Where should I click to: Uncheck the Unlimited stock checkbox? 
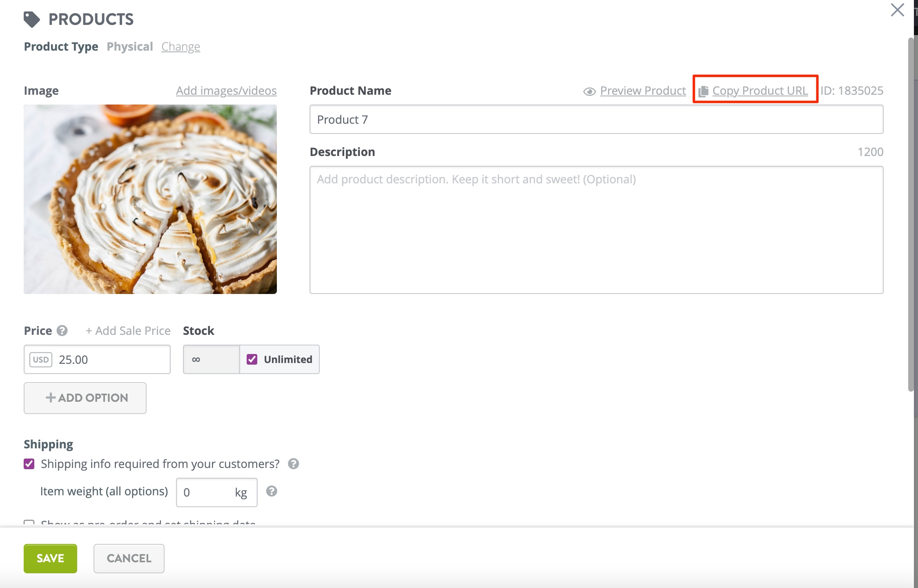tap(252, 359)
